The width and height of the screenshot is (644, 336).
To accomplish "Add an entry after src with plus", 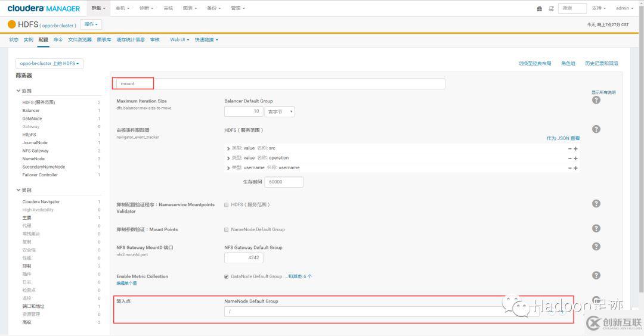I will [x=576, y=148].
